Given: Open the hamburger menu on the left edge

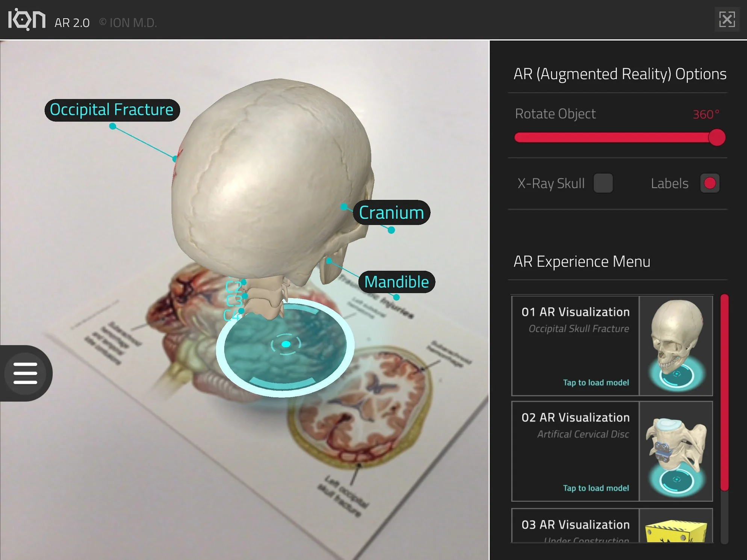Looking at the screenshot, I should coord(25,373).
